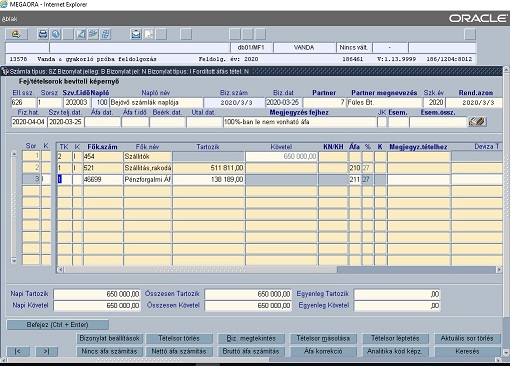Screen dimensions: 510x366
Task: Click Fők.szám cell 454
Action: tap(103, 156)
